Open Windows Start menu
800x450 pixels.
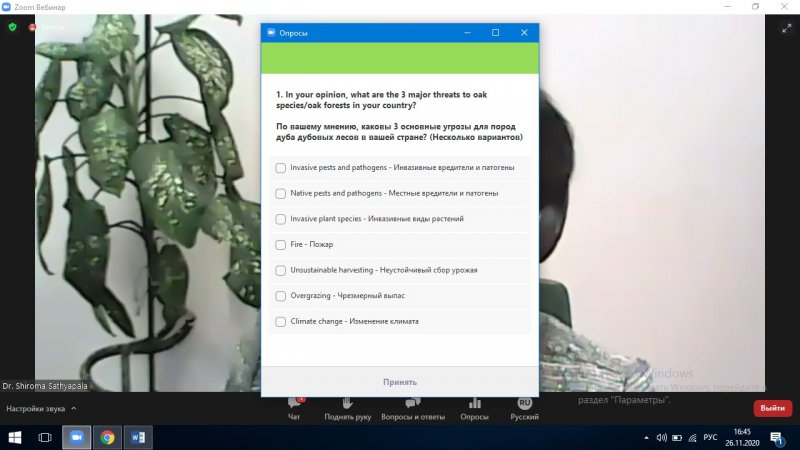15,437
